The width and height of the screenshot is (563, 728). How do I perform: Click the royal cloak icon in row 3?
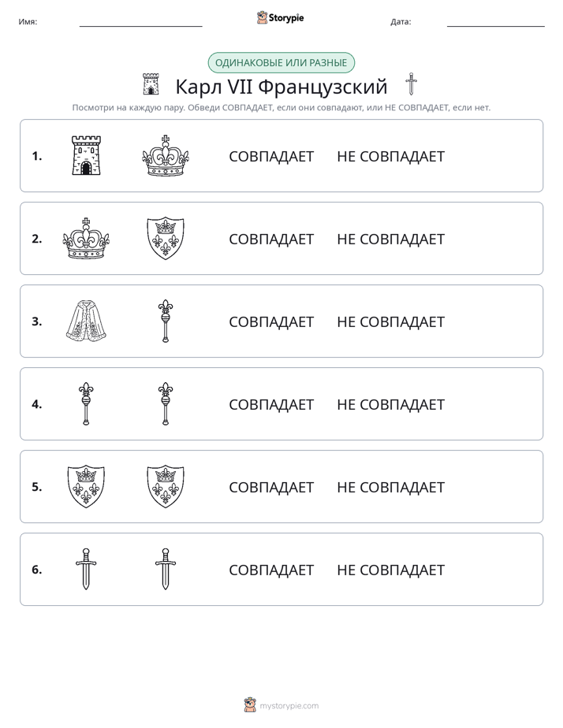point(86,321)
